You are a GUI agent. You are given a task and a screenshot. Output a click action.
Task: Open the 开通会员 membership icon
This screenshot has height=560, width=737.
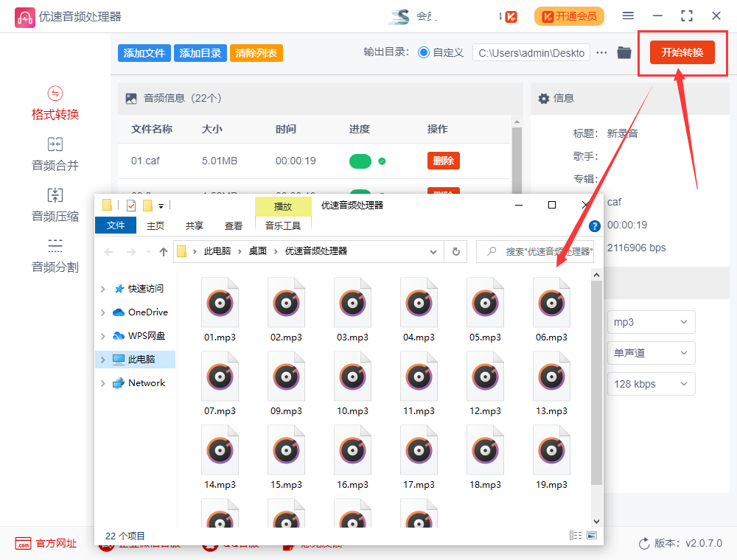(569, 15)
